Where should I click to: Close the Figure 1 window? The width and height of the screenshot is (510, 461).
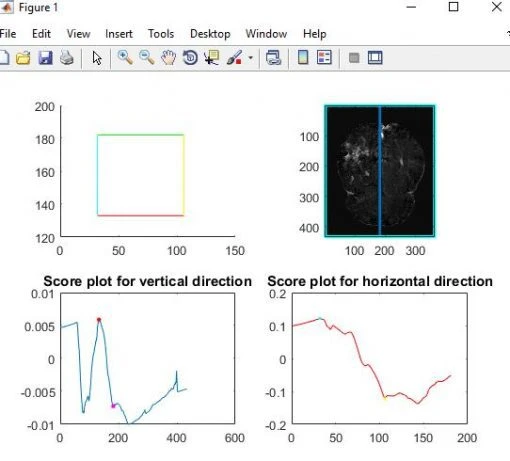point(497,7)
